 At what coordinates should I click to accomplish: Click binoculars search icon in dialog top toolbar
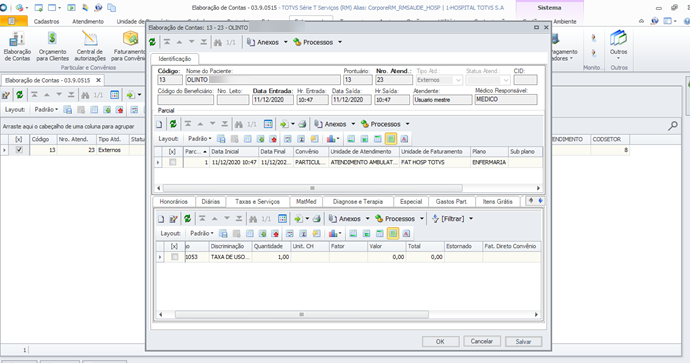tap(218, 42)
